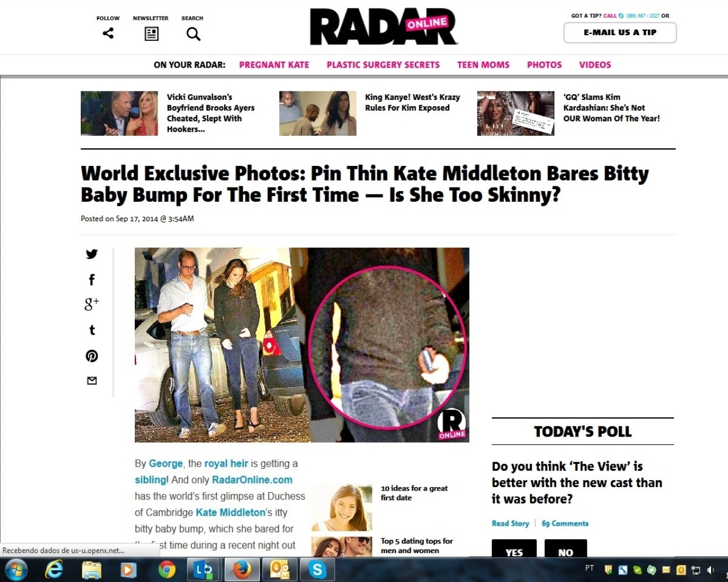
Task: Open the Read Story poll link
Action: [x=510, y=523]
